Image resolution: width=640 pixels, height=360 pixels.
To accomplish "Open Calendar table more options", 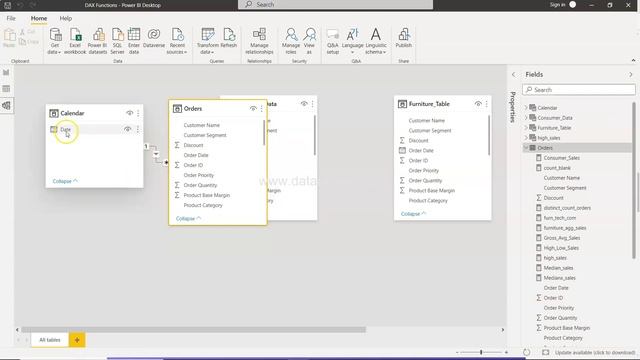I will [x=138, y=113].
